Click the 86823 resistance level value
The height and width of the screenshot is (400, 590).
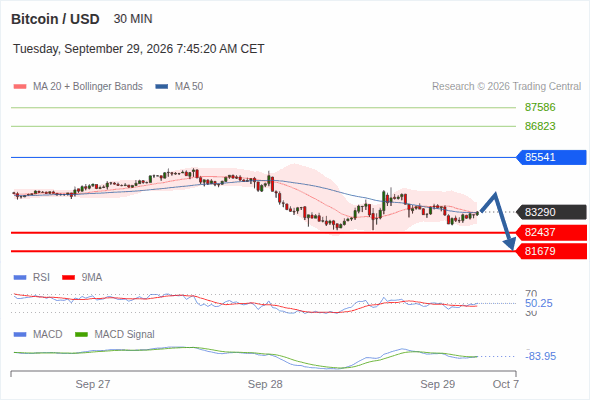tap(540, 126)
